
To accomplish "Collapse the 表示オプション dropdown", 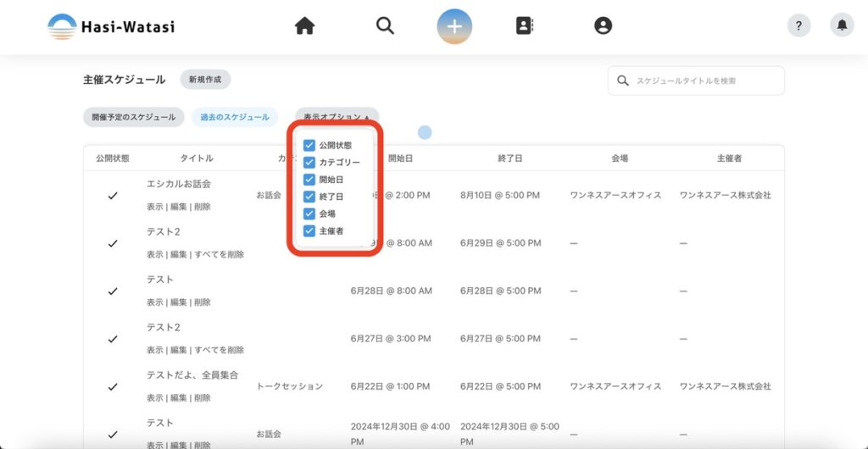I will (x=337, y=117).
